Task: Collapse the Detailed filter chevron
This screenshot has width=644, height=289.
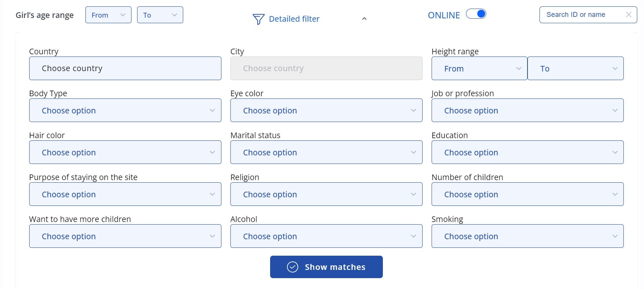Action: pos(364,19)
